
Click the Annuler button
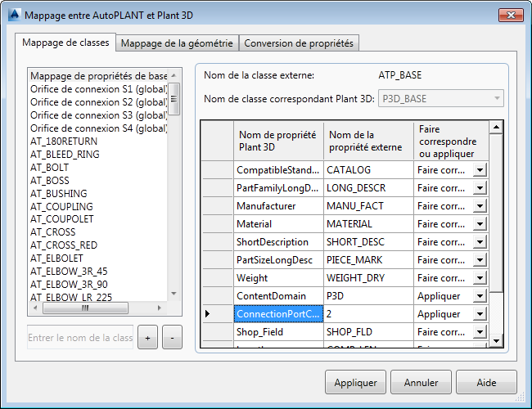(x=421, y=383)
